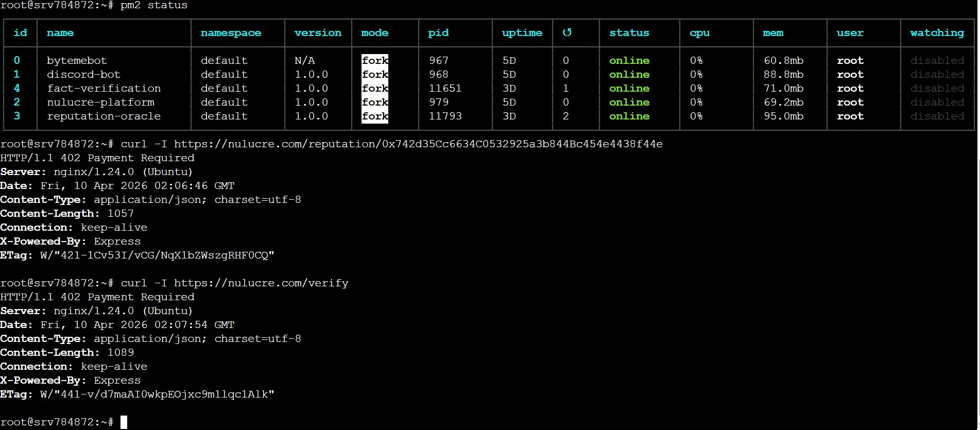This screenshot has height=430, width=980.
Task: Click the fork mode cell of bytemebot
Action: (375, 60)
